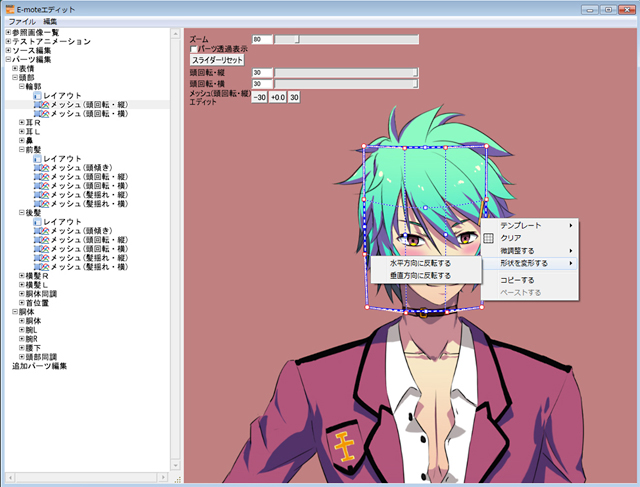This screenshot has height=487, width=640.
Task: Collapse the パーツ編集 node
Action: pos(8,60)
